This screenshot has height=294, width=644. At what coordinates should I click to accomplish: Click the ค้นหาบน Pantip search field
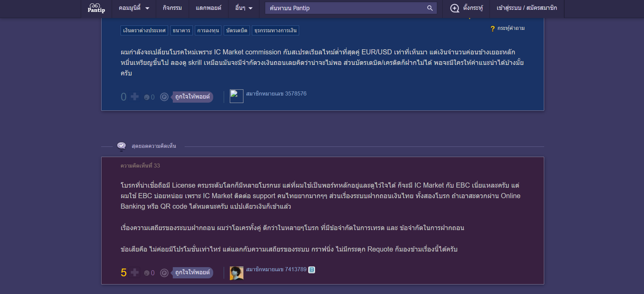[346, 8]
